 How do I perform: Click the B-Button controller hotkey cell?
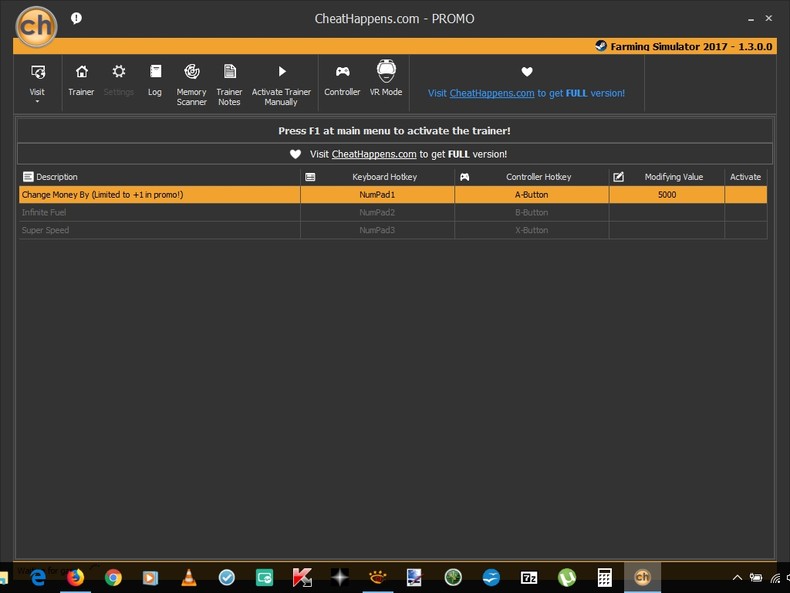(532, 213)
